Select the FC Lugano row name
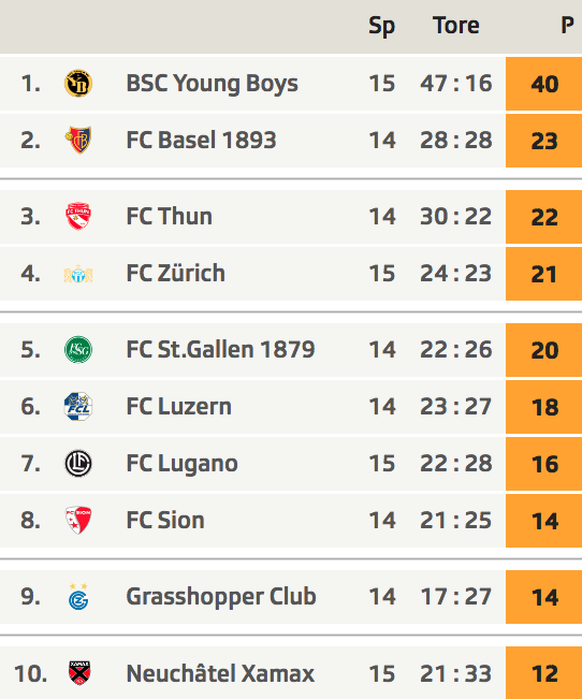This screenshot has height=699, width=582. pyautogui.click(x=182, y=464)
